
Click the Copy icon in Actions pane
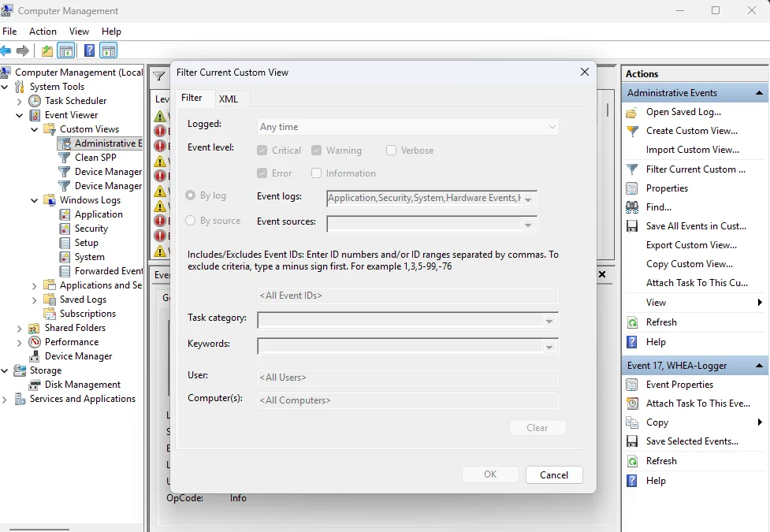[x=631, y=422]
